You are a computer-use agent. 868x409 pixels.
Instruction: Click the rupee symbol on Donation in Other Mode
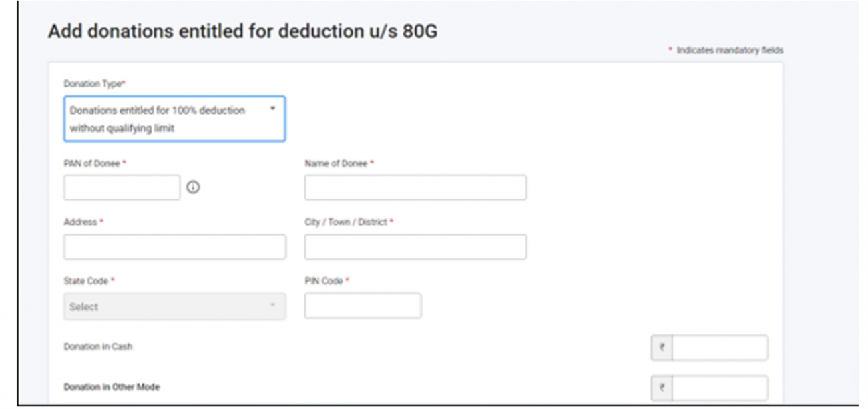click(x=661, y=387)
